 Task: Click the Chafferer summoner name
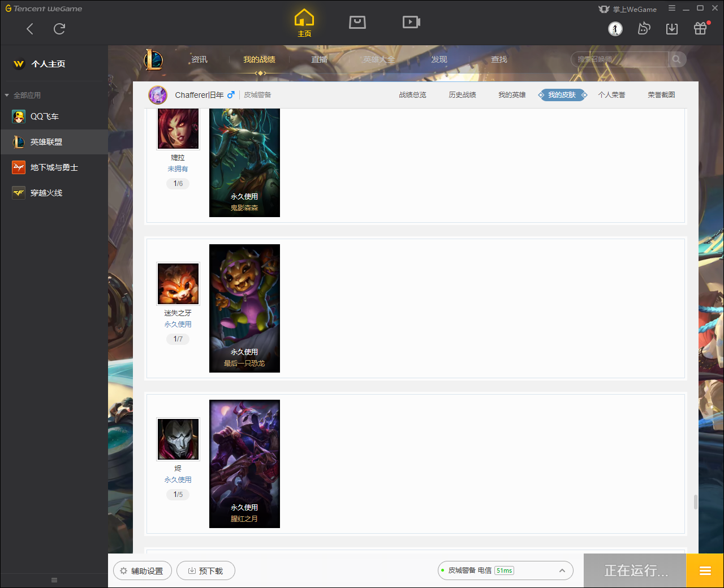pos(199,95)
